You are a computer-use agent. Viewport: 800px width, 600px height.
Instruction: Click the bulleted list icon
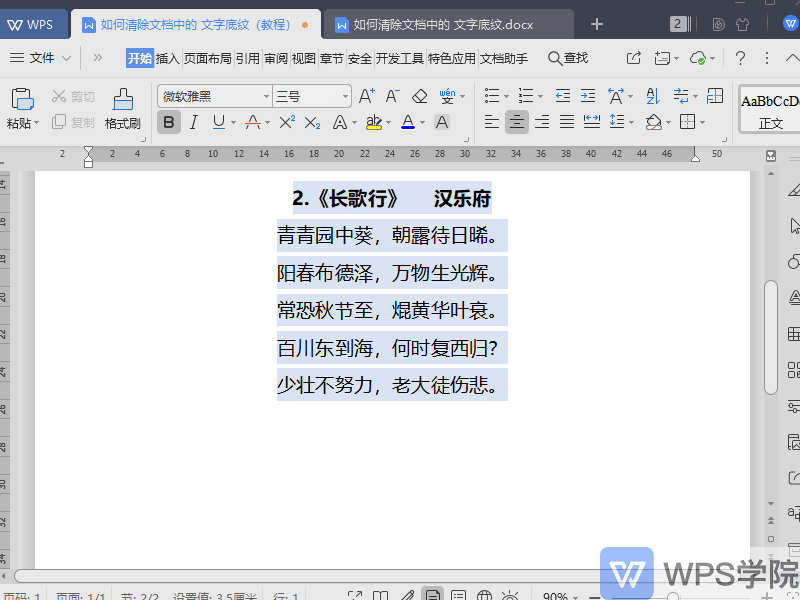[492, 96]
